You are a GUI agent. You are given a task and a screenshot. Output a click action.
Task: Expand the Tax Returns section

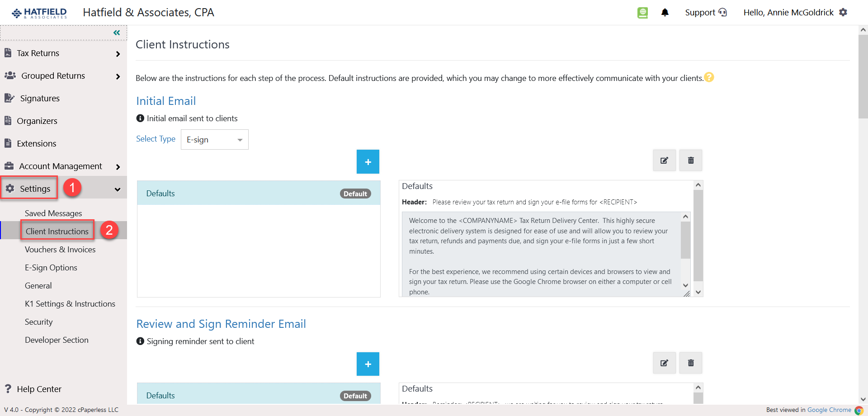click(x=118, y=53)
